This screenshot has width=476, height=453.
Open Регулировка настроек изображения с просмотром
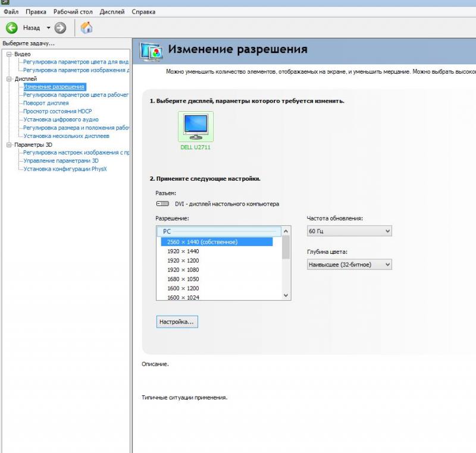pos(76,153)
